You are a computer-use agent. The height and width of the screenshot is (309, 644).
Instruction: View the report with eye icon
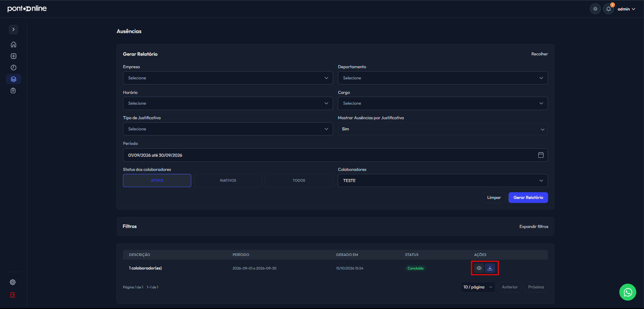click(x=479, y=268)
